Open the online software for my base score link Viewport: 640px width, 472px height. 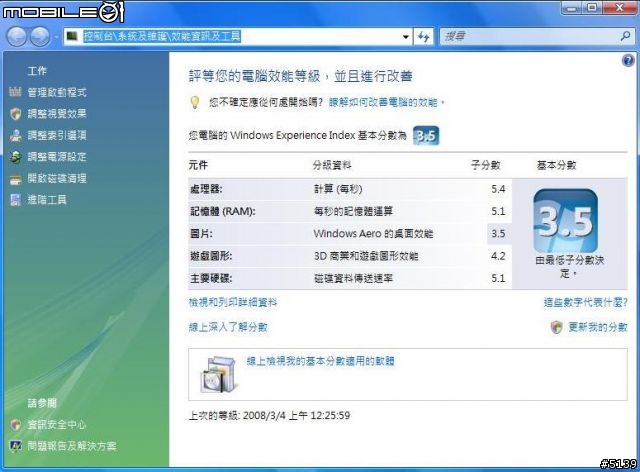320,361
